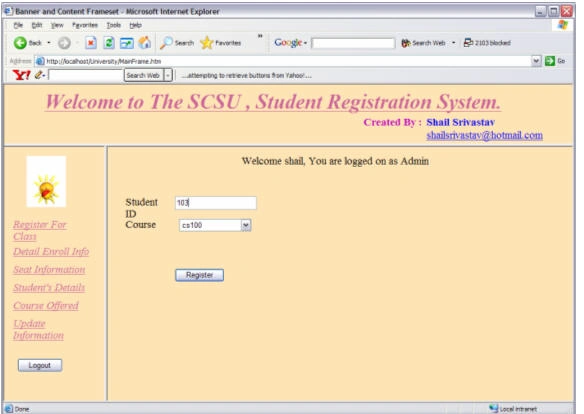Click the Done status page icon
The height and width of the screenshot is (414, 584).
(x=9, y=409)
